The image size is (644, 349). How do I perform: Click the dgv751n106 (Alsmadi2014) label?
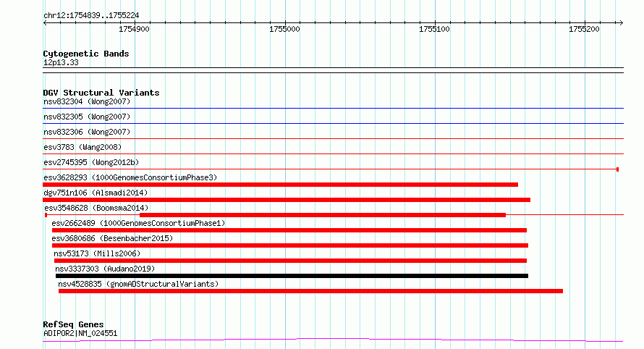pyautogui.click(x=96, y=193)
